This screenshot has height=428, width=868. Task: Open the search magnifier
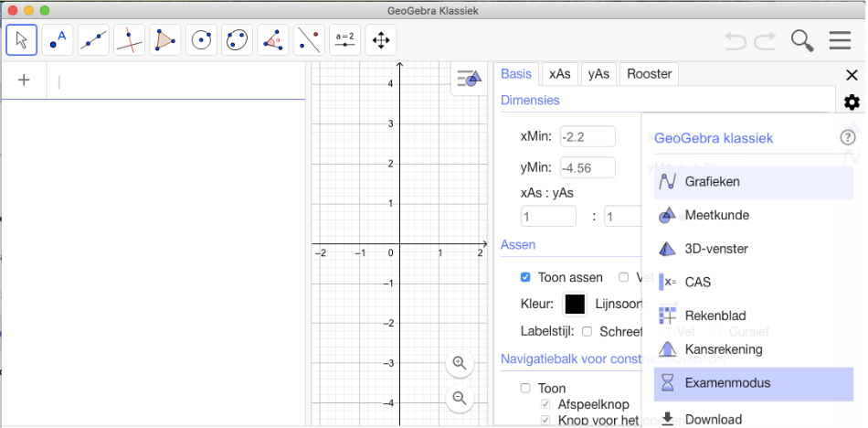pos(802,40)
